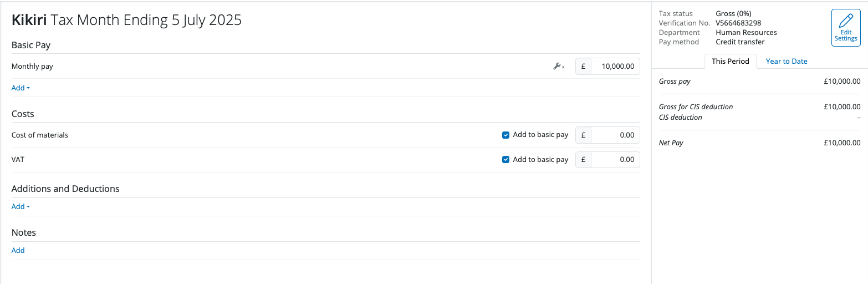Click the Gross pay label in summary
This screenshot has width=868, height=284.
click(x=675, y=82)
